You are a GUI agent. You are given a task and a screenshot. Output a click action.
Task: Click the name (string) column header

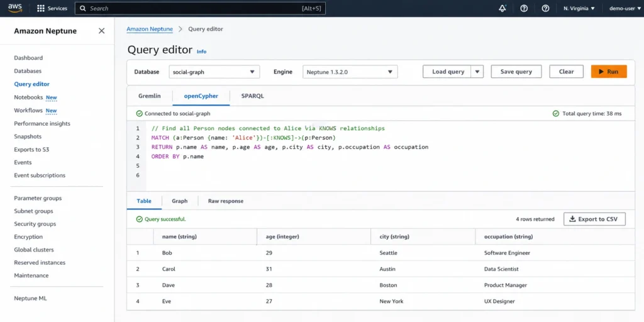(x=205, y=236)
